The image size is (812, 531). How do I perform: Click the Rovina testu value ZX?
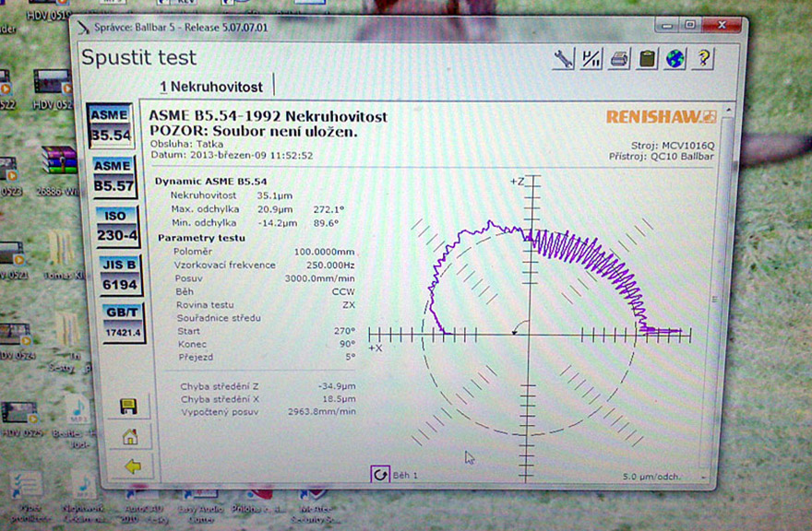coord(349,305)
